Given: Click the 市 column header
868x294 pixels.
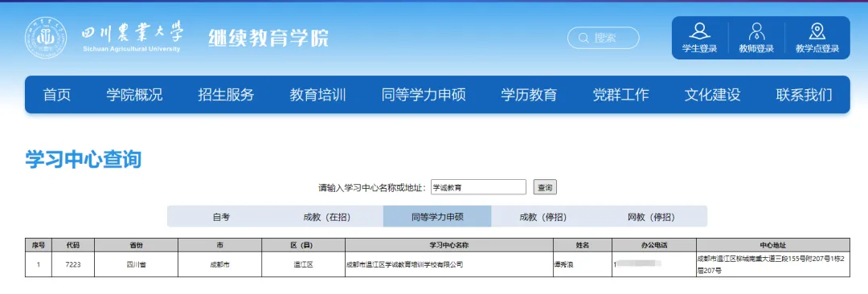Looking at the screenshot, I should click(219, 245).
